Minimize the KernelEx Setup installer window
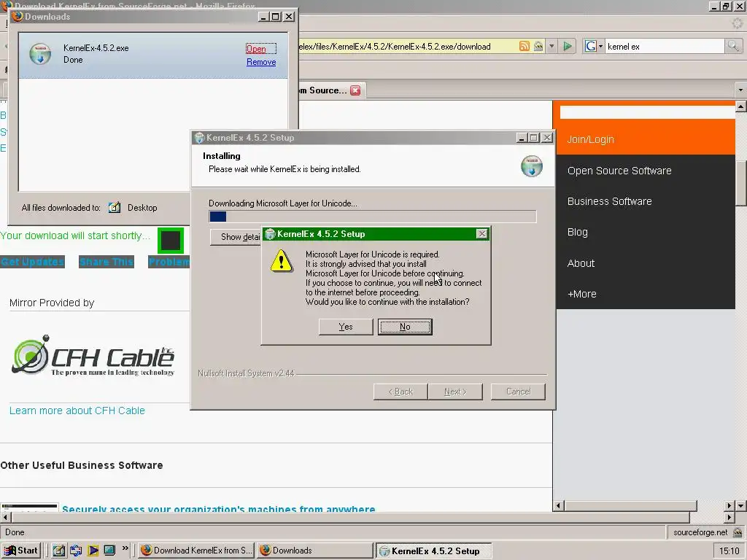This screenshot has height=560, width=747. pos(521,138)
